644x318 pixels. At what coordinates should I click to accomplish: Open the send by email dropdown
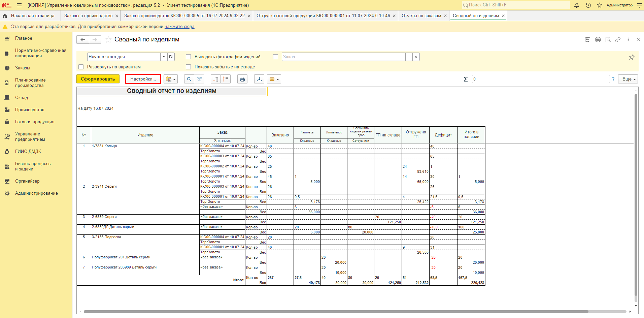tap(274, 79)
